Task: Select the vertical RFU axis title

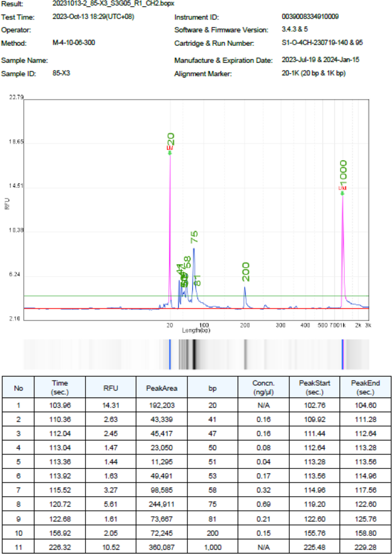Action: 6,204
